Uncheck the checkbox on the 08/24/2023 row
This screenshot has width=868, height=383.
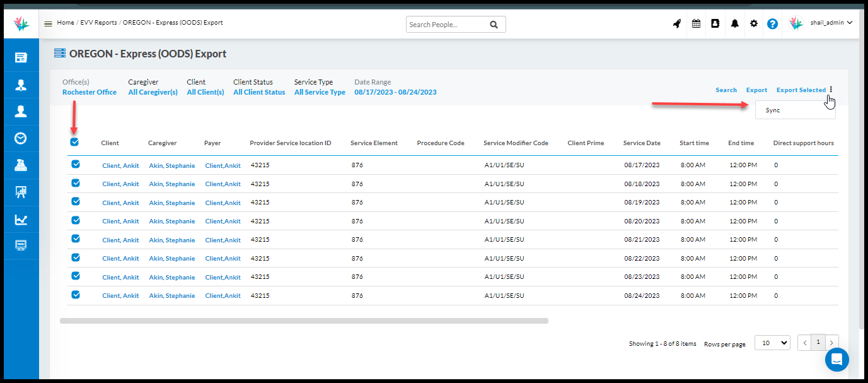[x=76, y=295]
